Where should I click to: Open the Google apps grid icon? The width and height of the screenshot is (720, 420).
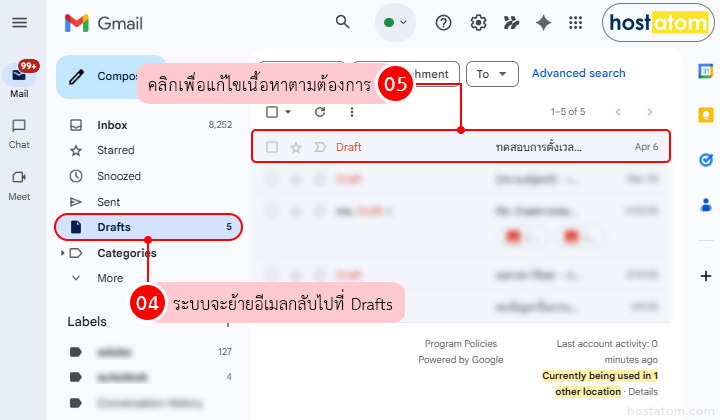pyautogui.click(x=575, y=22)
